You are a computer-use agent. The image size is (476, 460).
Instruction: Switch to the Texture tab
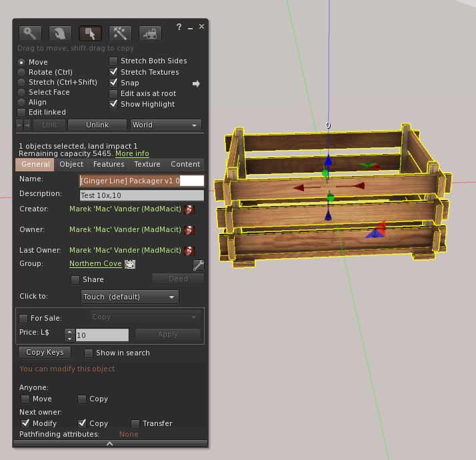(147, 164)
